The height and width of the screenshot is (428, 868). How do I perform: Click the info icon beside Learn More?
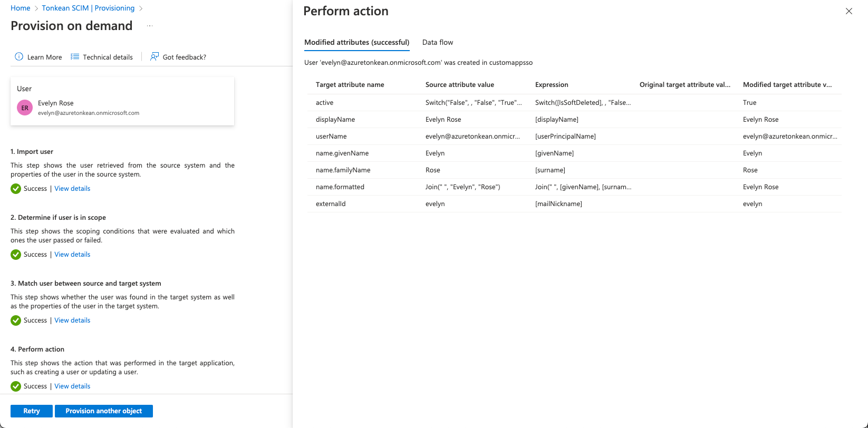(19, 56)
